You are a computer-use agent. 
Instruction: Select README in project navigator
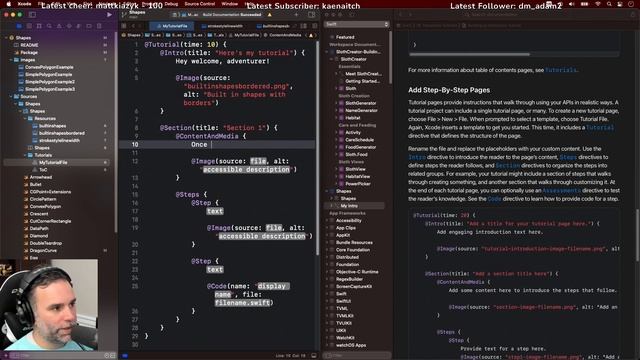(29, 45)
